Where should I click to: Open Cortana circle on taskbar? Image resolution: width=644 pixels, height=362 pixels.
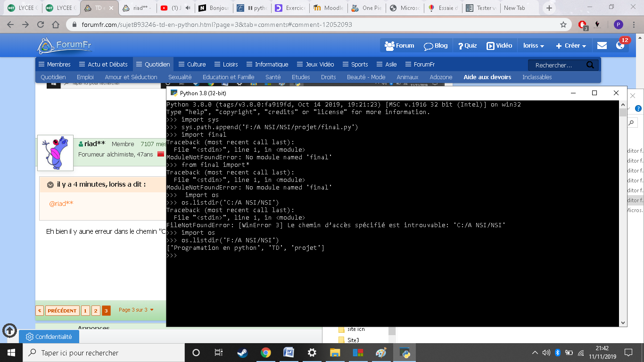[x=196, y=353]
